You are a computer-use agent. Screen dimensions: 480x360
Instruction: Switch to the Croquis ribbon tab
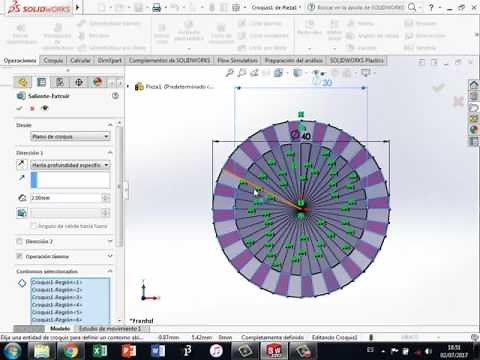click(53, 61)
